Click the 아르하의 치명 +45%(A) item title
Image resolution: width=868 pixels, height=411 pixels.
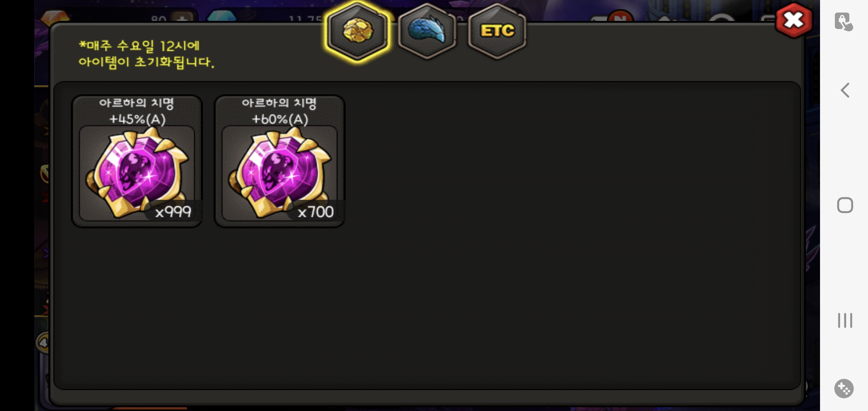coord(137,111)
